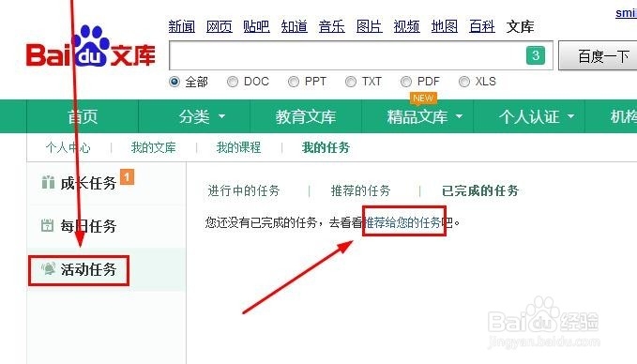The image size is (637, 364).
Task: Open 个人中心 in the sub navigation
Action: click(68, 147)
